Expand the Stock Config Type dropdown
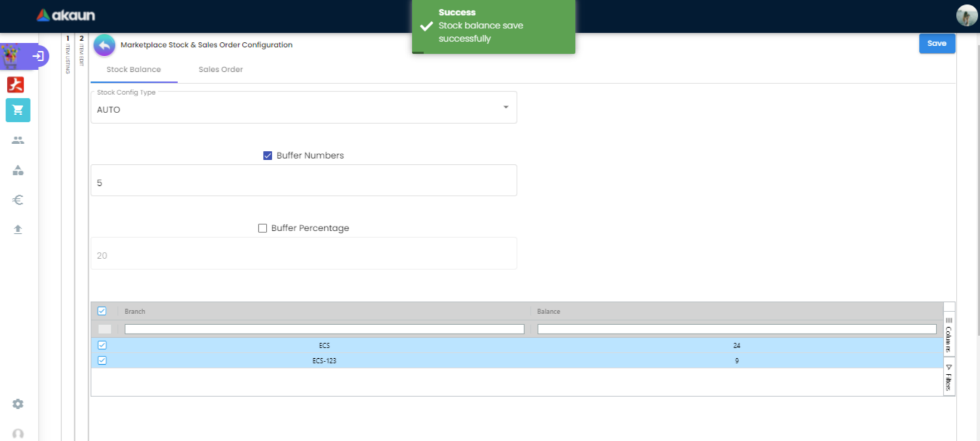 click(505, 107)
